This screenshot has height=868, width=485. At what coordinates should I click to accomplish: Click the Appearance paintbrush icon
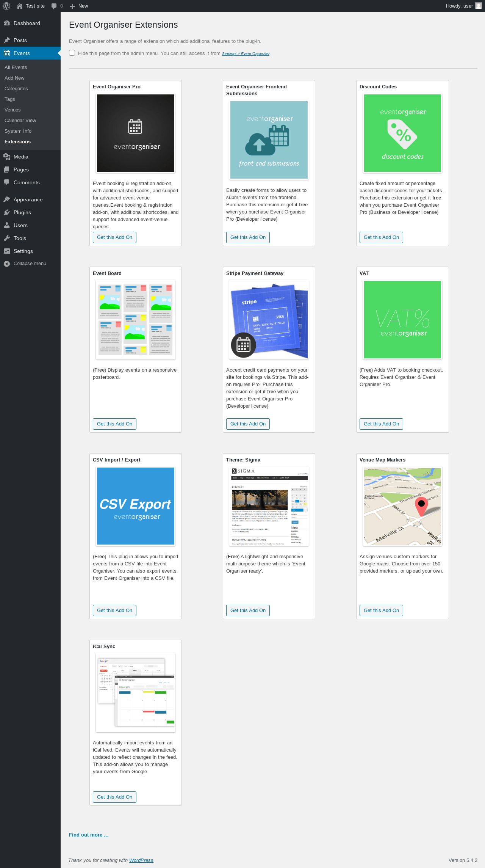coord(7,199)
